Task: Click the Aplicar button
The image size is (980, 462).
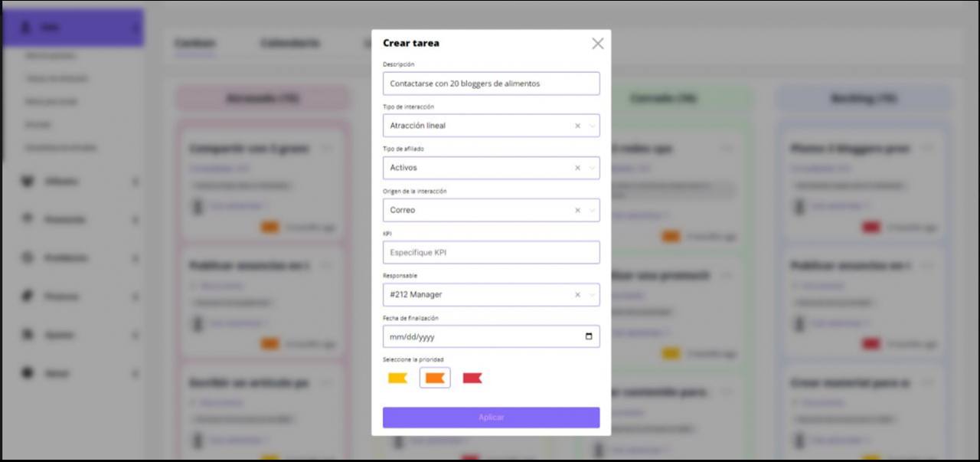Action: (491, 418)
